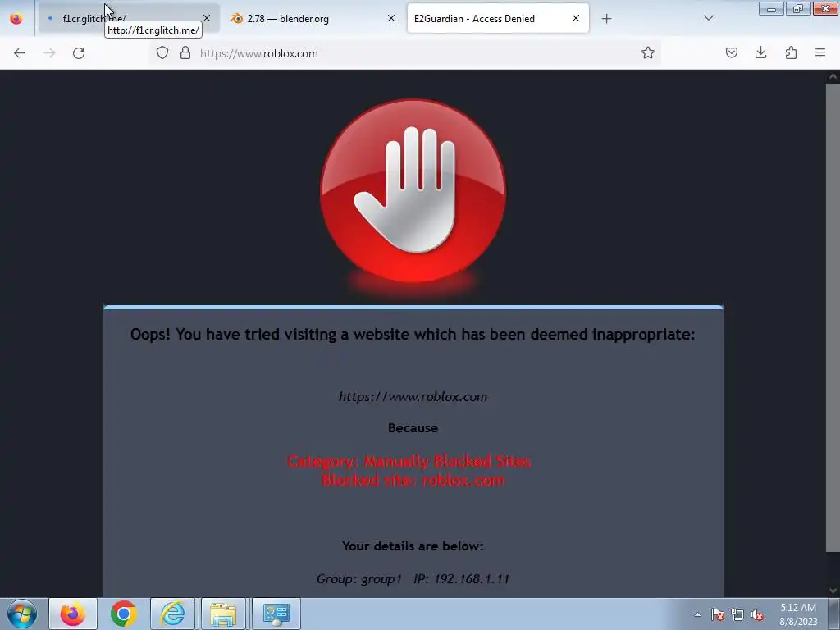Screen dimensions: 840x630
Task: Open tracking protection shield icon
Action: click(x=162, y=52)
